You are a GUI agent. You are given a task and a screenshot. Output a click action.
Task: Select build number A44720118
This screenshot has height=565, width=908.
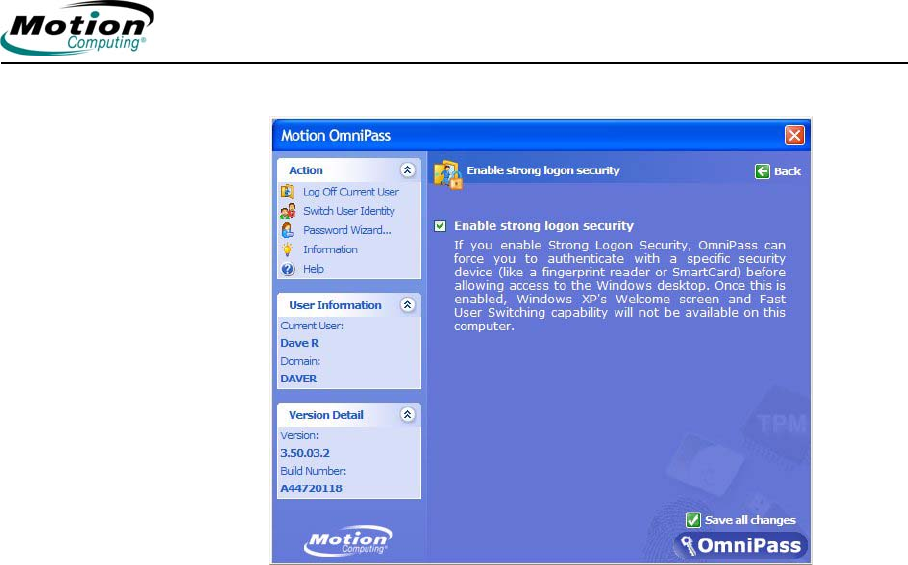[312, 489]
